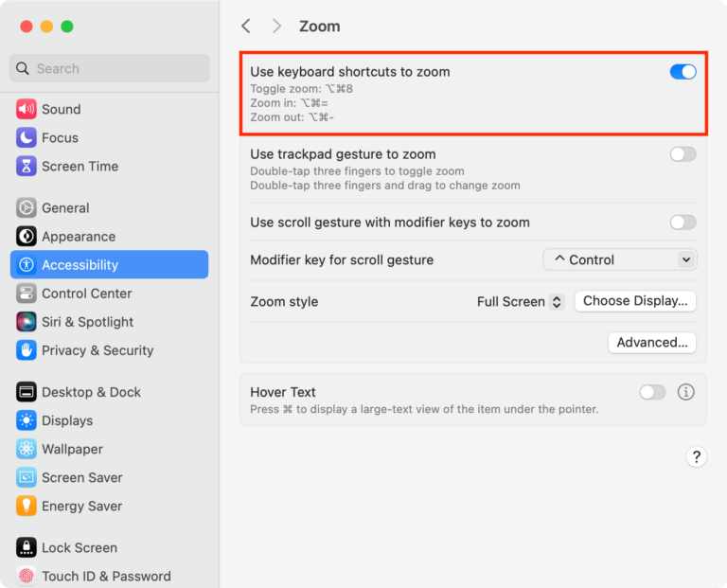
Task: Click the search magnifying glass icon
Action: (x=23, y=68)
